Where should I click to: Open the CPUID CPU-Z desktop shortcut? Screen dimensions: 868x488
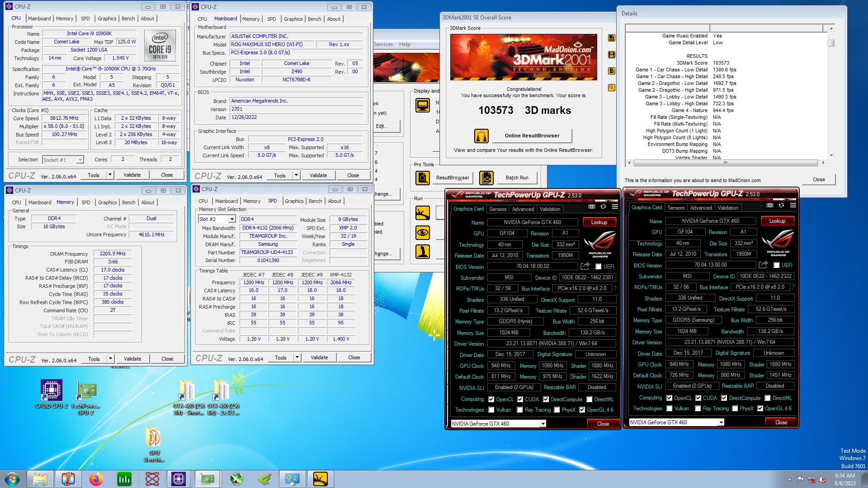point(52,394)
